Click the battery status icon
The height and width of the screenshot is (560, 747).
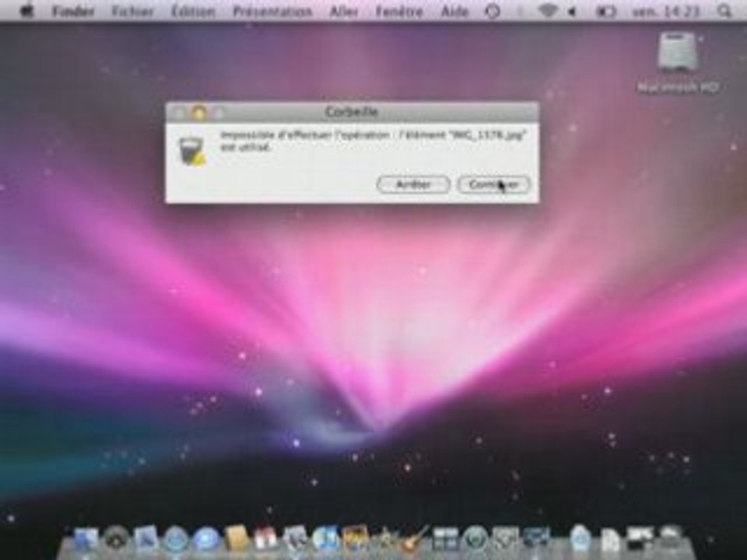coord(605,11)
